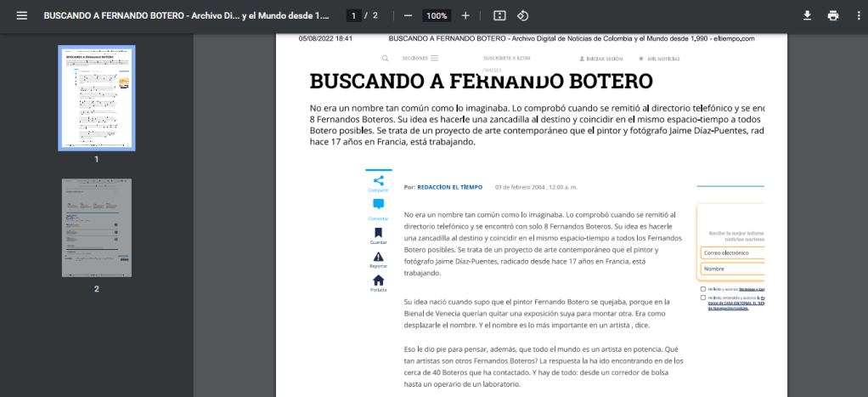Check the second data authorization checkbox
This screenshot has width=868, height=397.
[x=703, y=298]
